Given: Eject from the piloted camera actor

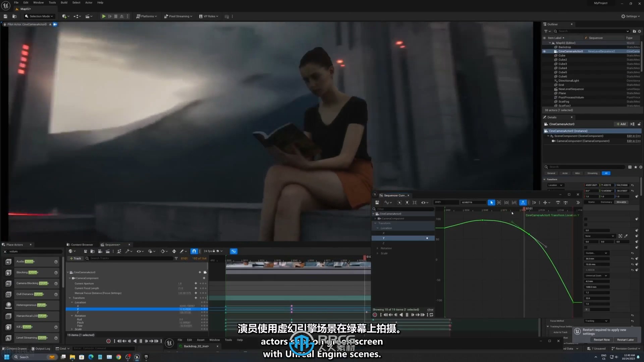Looking at the screenshot, I should coord(50,24).
